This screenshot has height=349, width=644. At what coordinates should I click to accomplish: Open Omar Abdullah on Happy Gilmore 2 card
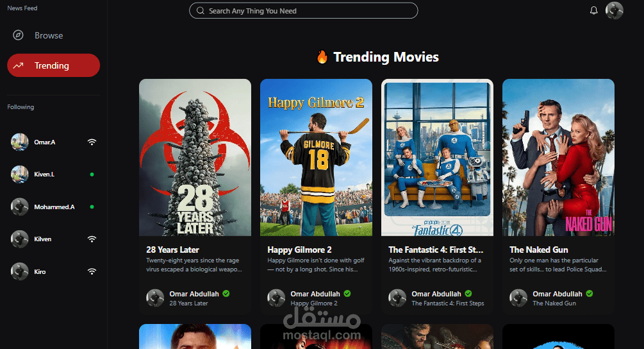(x=315, y=294)
